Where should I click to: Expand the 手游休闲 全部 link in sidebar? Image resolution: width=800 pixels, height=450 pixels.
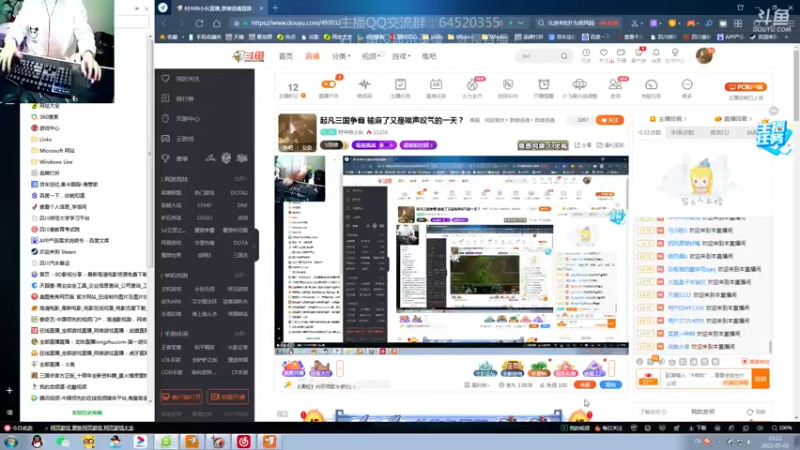[x=241, y=334]
